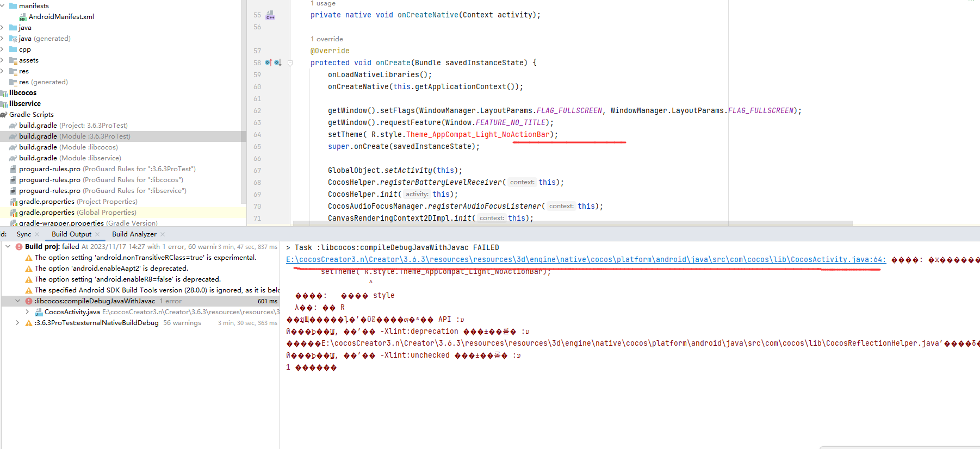Click the @Override annotation in the editor

point(330,51)
